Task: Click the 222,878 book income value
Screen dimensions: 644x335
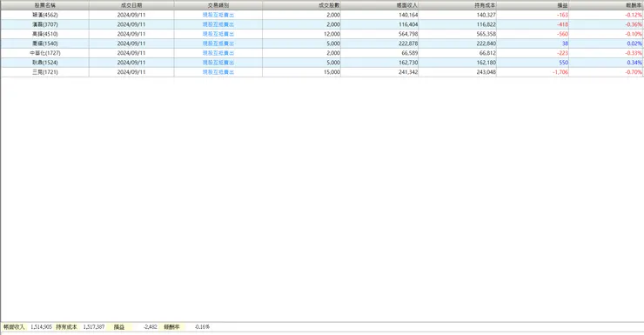Action: [x=408, y=44]
